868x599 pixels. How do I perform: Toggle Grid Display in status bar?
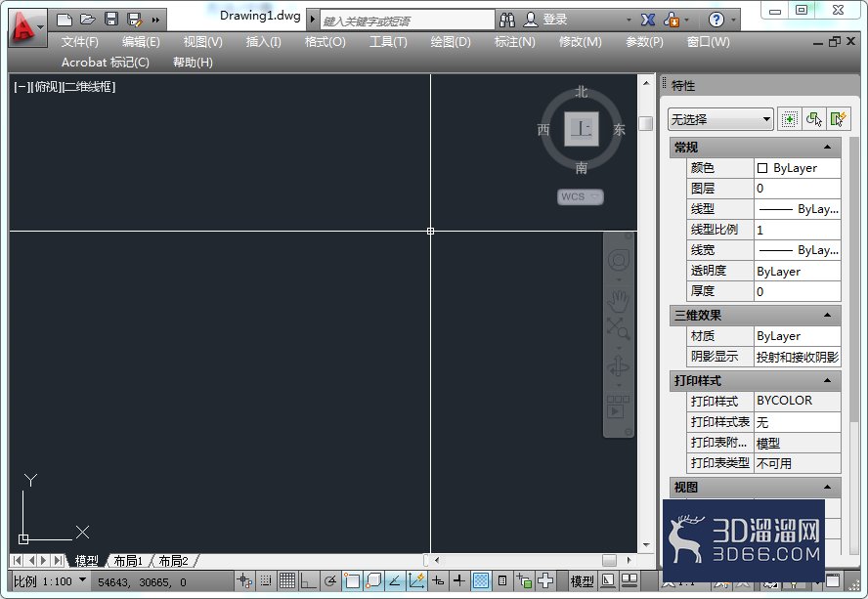pyautogui.click(x=287, y=580)
